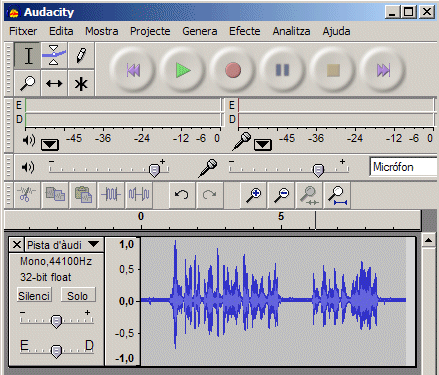The height and width of the screenshot is (375, 439).
Task: Start playback with the green Play button
Action: pos(182,70)
